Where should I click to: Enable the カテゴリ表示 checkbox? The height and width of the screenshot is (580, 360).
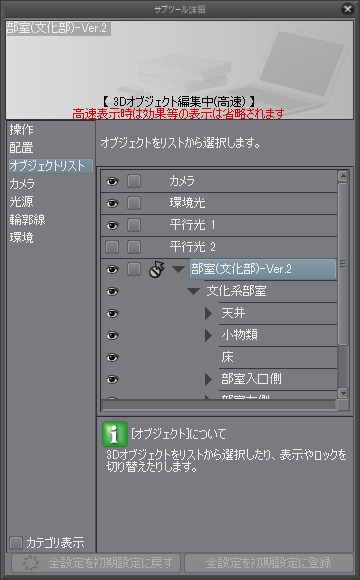[x=16, y=543]
